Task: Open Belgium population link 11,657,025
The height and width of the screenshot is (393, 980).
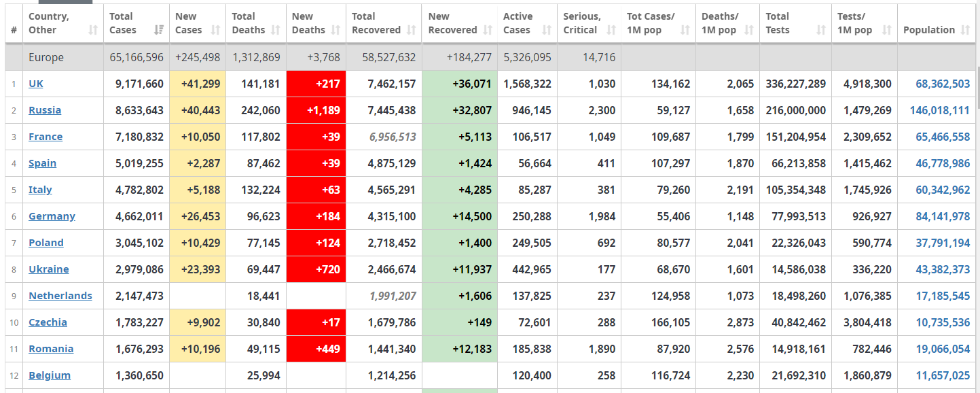Action: [x=943, y=375]
